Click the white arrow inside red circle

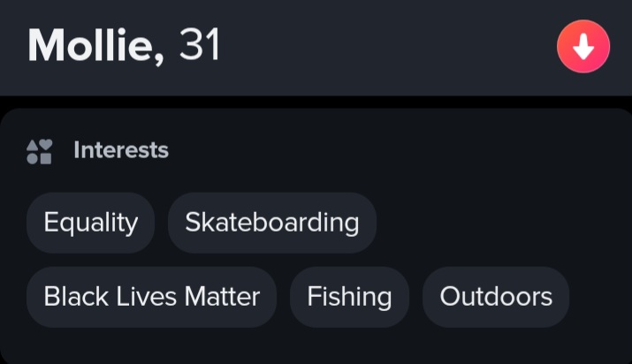pyautogui.click(x=583, y=48)
